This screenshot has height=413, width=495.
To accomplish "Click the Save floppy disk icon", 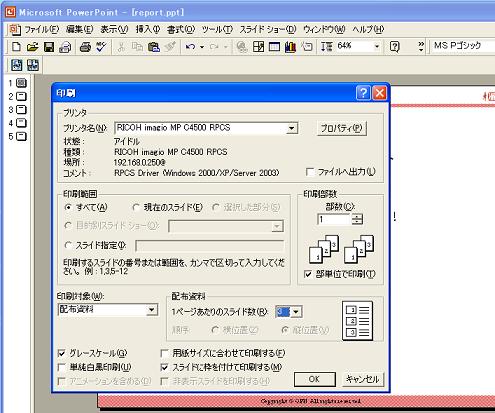I will [49, 47].
